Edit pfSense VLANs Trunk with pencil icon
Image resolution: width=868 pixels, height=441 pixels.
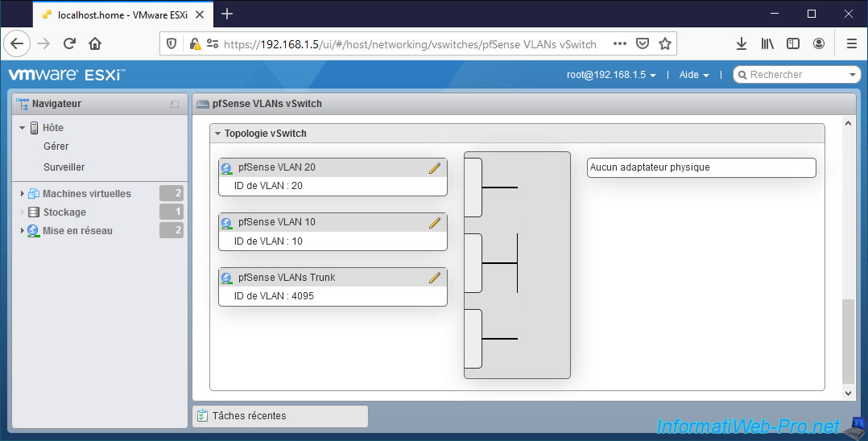click(435, 278)
